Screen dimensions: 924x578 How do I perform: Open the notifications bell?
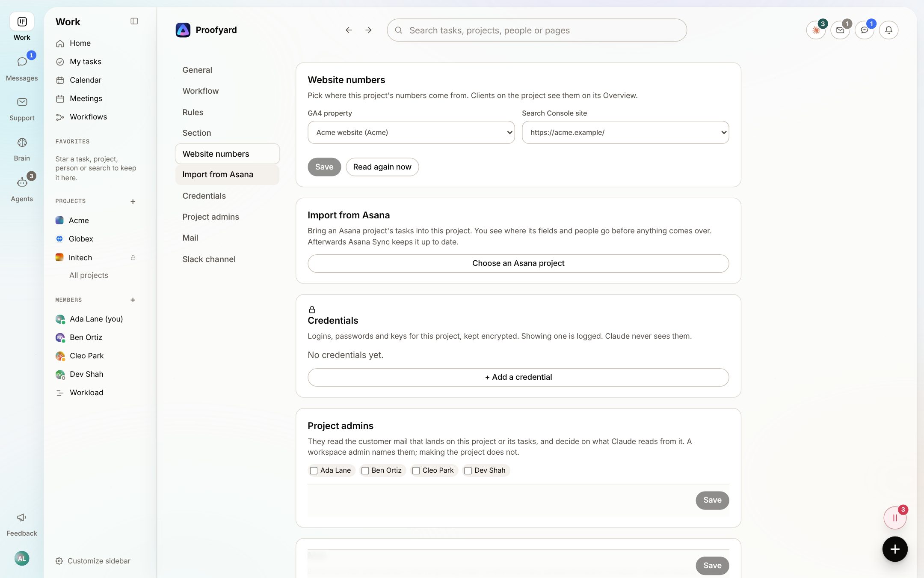tap(888, 30)
